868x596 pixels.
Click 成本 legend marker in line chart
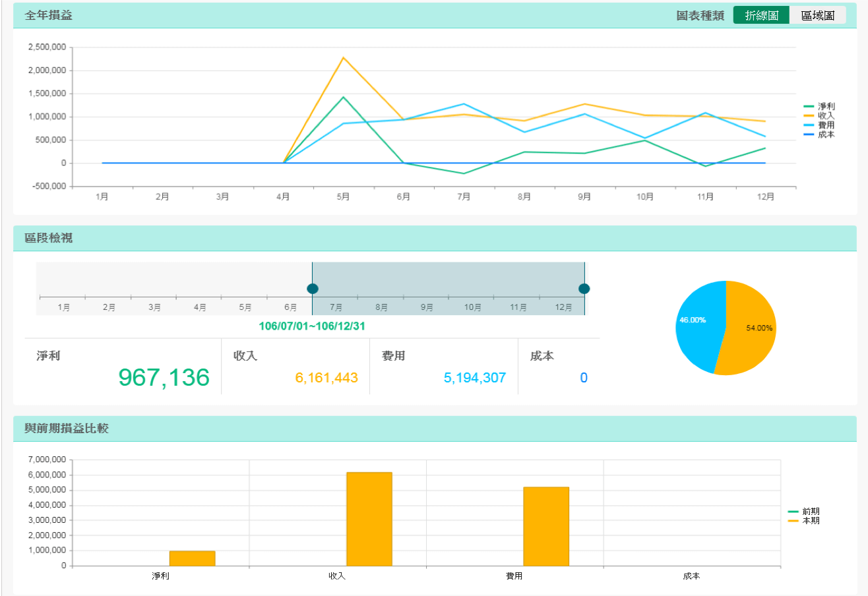click(809, 134)
